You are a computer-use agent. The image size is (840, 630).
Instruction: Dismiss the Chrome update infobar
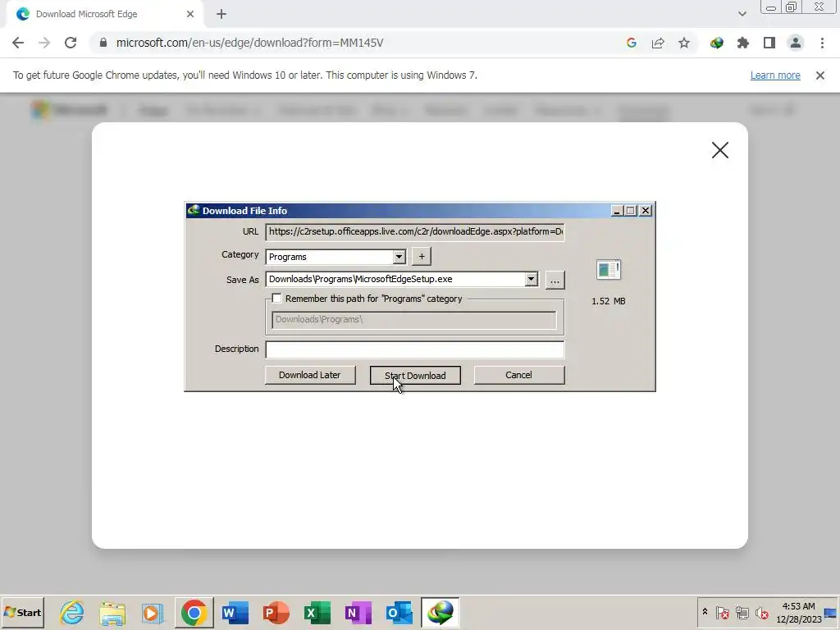(820, 75)
